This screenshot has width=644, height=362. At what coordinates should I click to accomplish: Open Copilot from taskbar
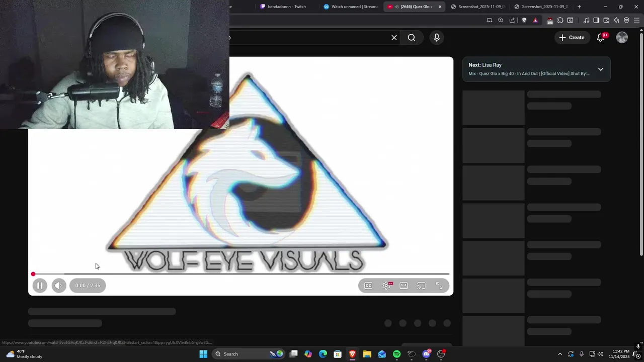coord(308,354)
